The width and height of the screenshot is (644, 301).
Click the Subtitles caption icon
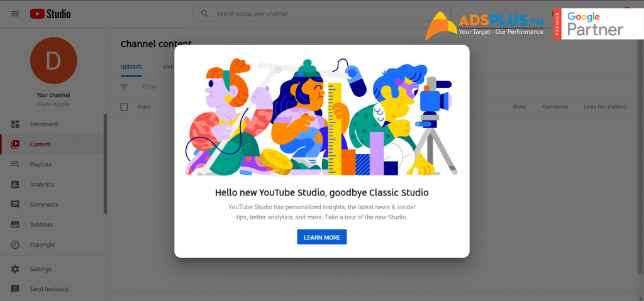point(15,224)
